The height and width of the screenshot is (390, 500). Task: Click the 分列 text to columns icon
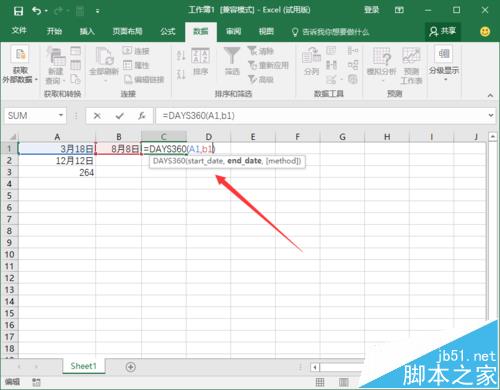[311, 61]
